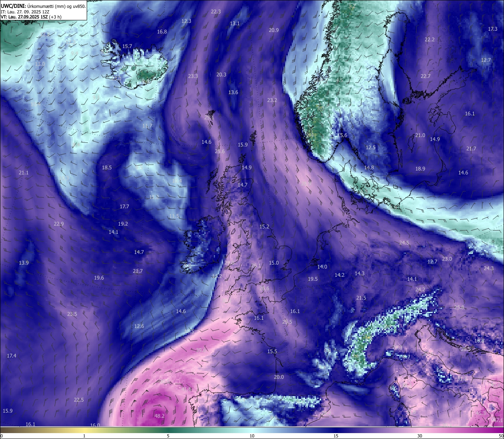Click the map value 20.0
Screen dimensions: 504x439
(279, 377)
